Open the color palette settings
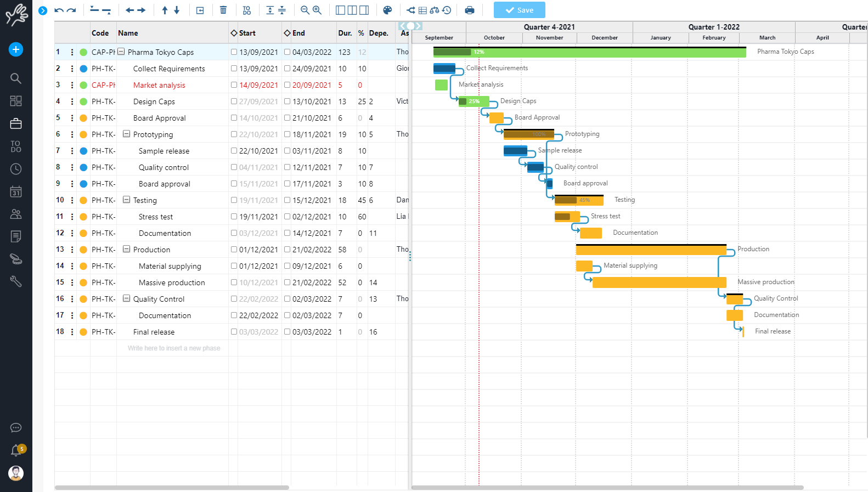The image size is (868, 492). 387,10
